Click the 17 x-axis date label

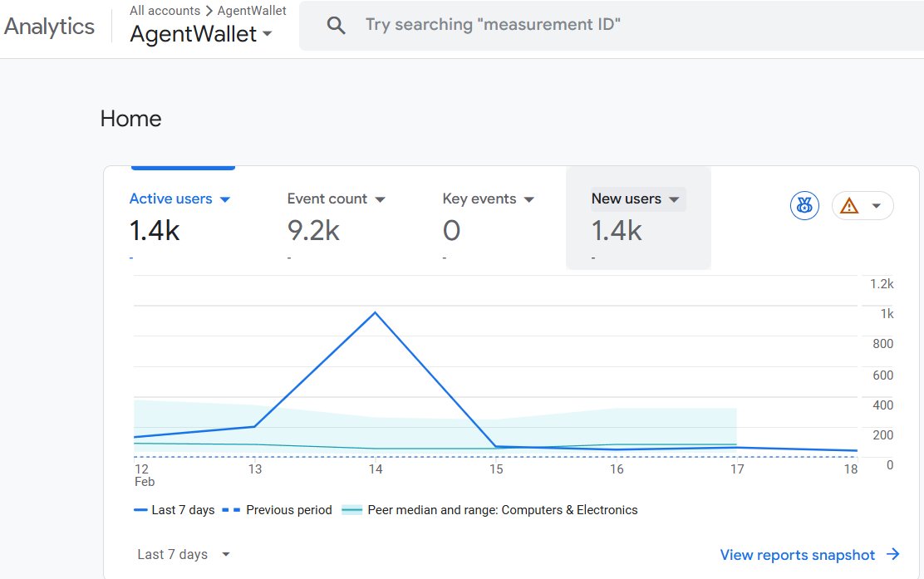tap(737, 469)
